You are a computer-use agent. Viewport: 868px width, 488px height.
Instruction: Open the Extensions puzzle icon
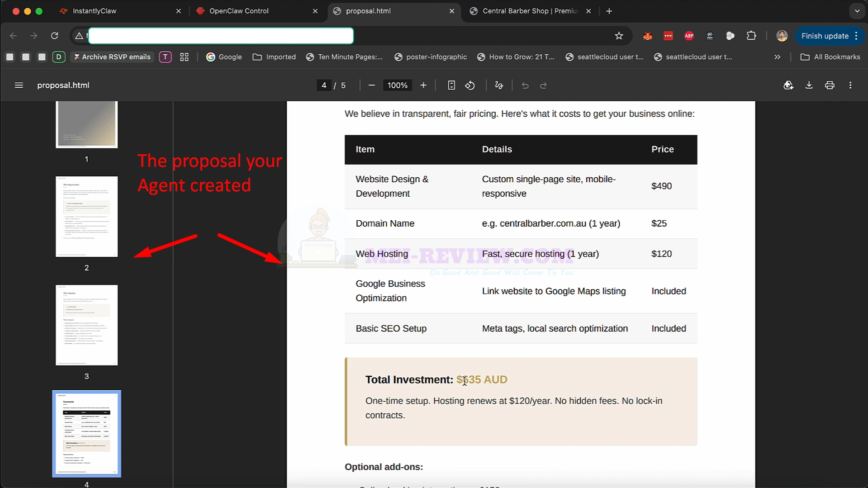(751, 36)
